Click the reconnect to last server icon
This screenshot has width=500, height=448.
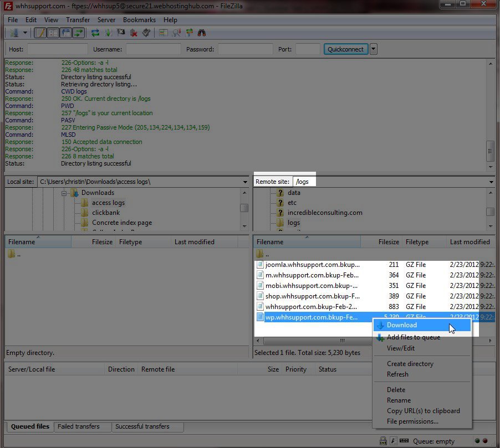pyautogui.click(x=146, y=33)
